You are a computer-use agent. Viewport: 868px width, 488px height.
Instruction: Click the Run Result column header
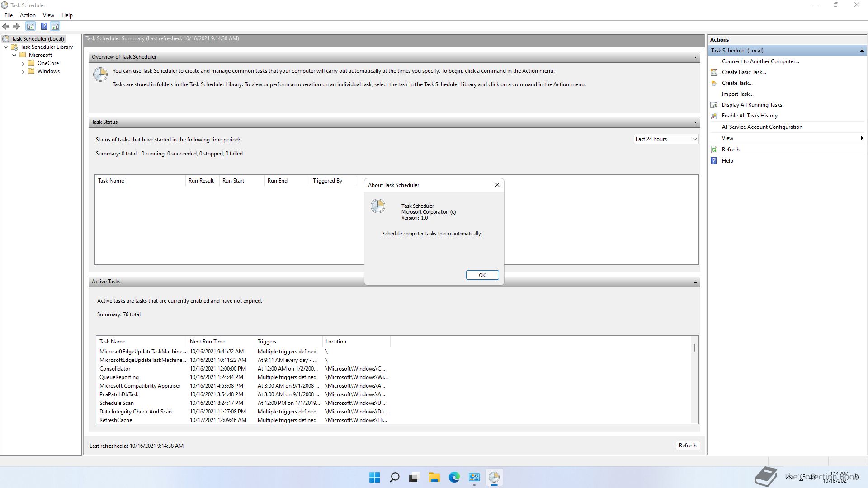click(202, 181)
